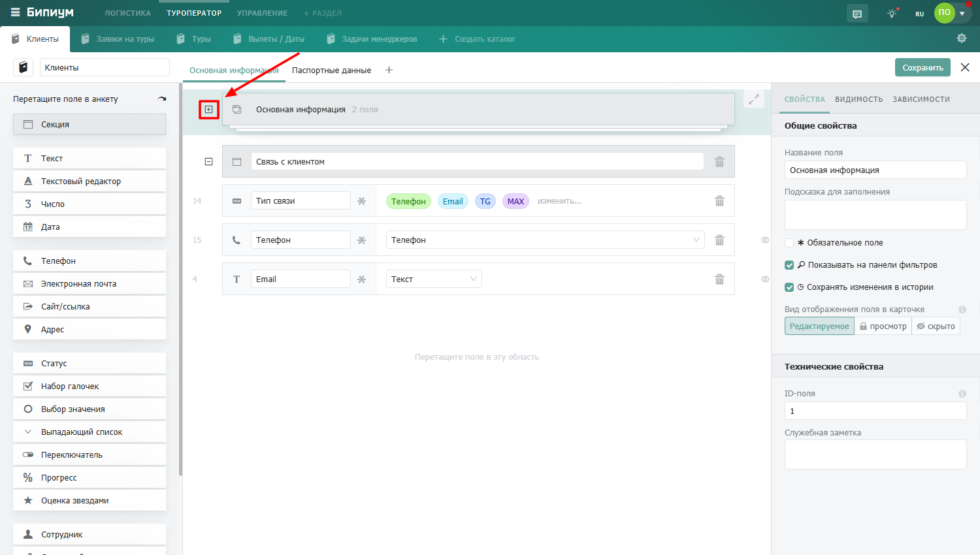Delete the Тип связи field trash icon
The width and height of the screenshot is (980, 555).
(x=719, y=200)
